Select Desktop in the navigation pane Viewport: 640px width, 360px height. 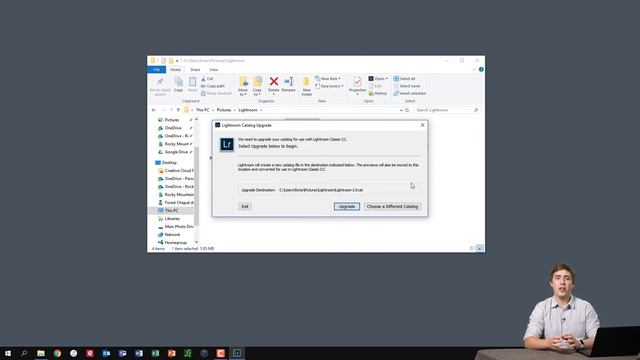point(169,162)
